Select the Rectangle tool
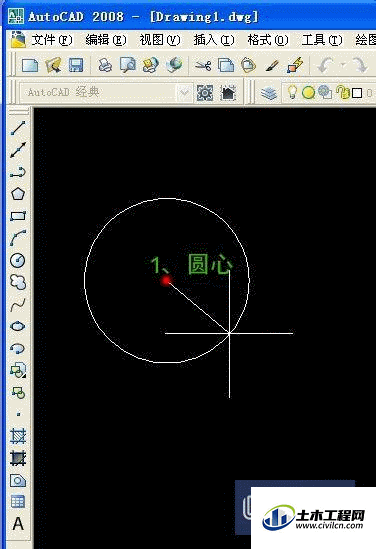The height and width of the screenshot is (549, 376). 18,216
